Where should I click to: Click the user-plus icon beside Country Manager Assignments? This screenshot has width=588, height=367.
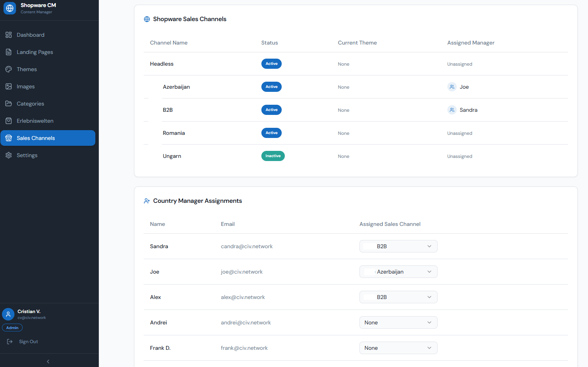147,201
